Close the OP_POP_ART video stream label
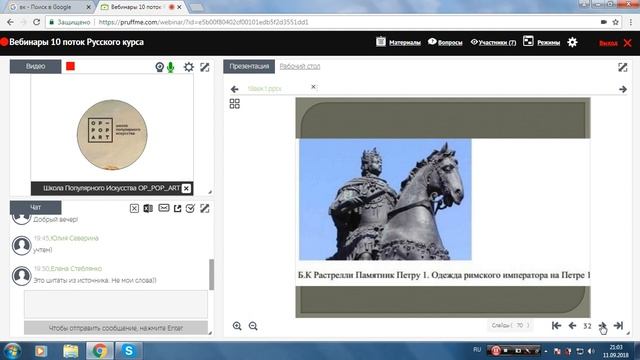640x360 pixels. pyautogui.click(x=186, y=188)
